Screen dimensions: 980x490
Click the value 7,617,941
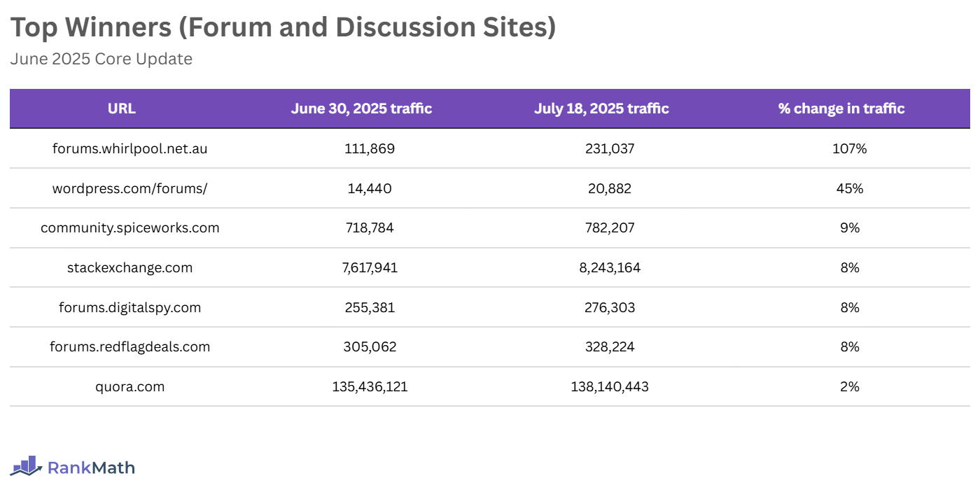[370, 267]
